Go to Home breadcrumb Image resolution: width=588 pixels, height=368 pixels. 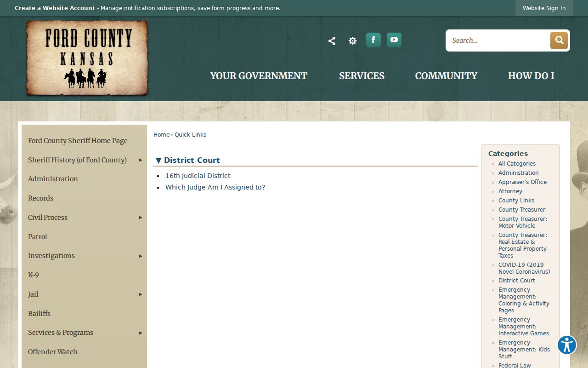click(x=161, y=135)
